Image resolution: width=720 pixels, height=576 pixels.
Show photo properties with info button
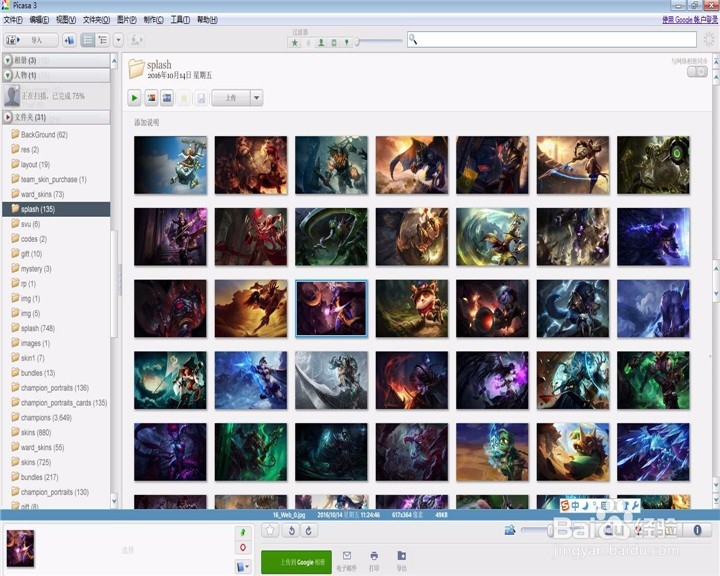point(697,530)
